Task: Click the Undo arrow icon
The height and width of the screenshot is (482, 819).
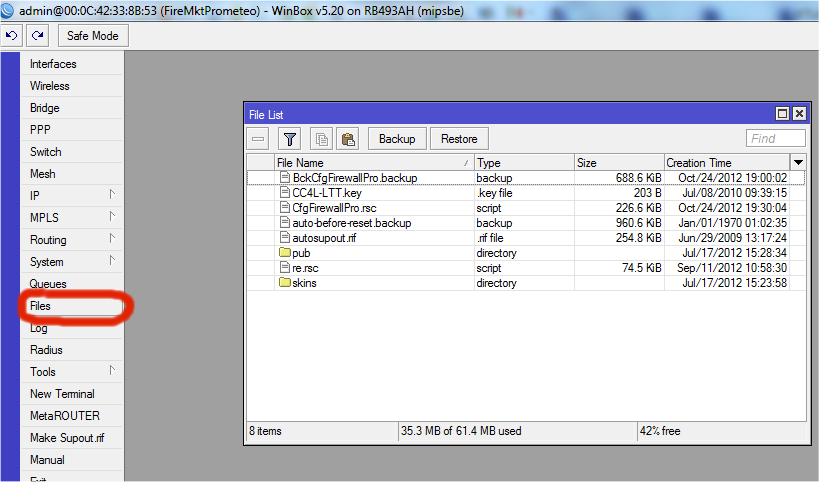Action: pyautogui.click(x=13, y=36)
